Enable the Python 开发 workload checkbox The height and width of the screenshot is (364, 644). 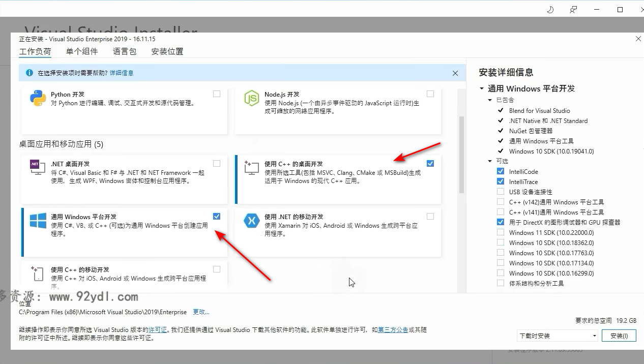[x=217, y=94]
